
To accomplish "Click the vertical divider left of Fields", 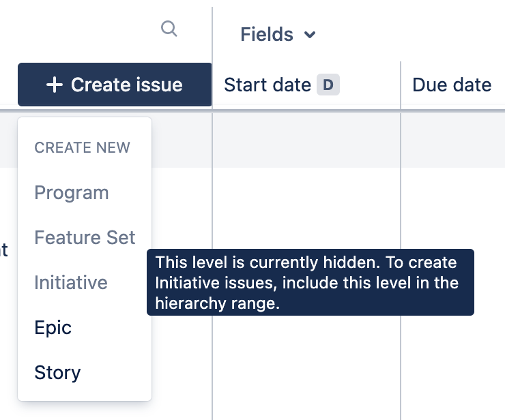I will click(212, 34).
